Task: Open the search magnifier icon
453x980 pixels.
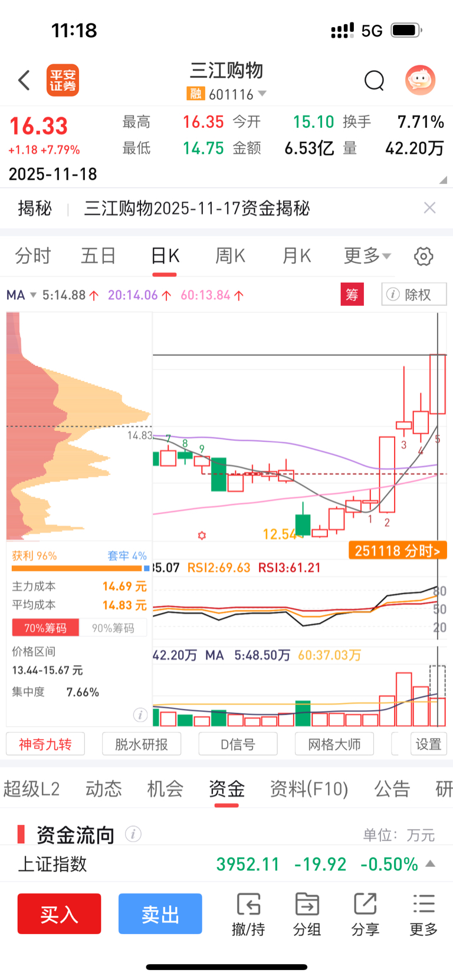Action: point(374,80)
